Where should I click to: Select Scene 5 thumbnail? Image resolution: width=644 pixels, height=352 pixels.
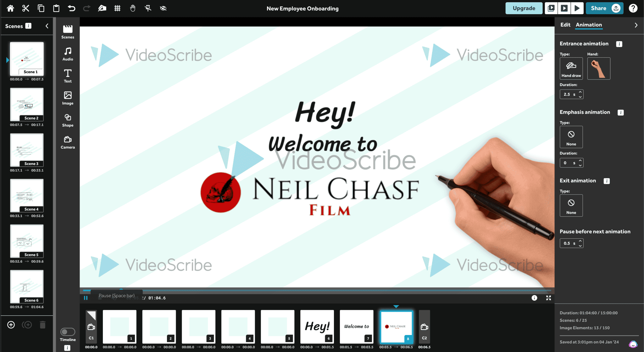point(27,241)
